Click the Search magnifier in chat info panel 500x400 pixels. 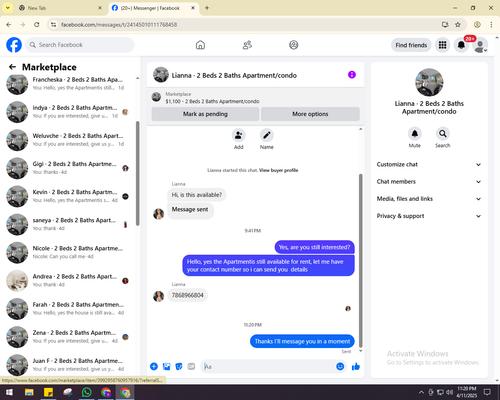click(443, 134)
